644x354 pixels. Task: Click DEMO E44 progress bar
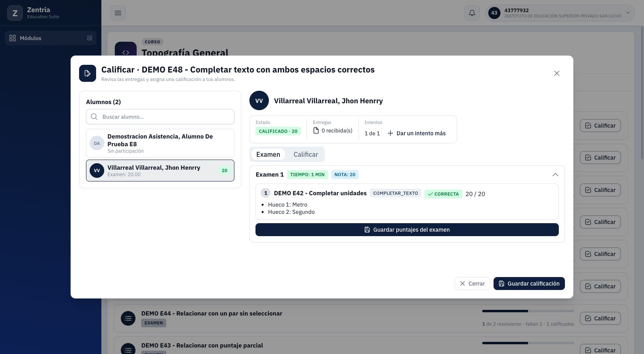click(x=528, y=311)
